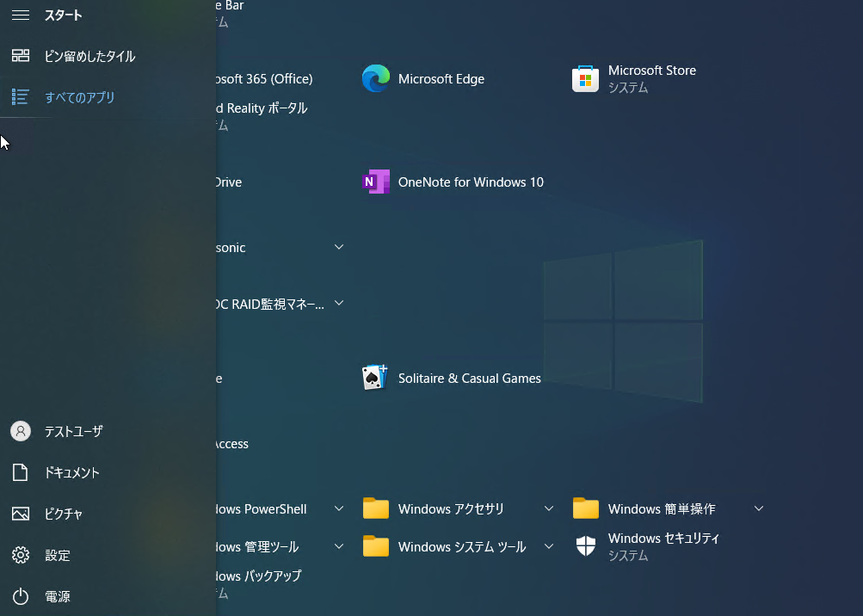
Task: Expand the Windows 簡単操作 chevron
Action: point(758,508)
